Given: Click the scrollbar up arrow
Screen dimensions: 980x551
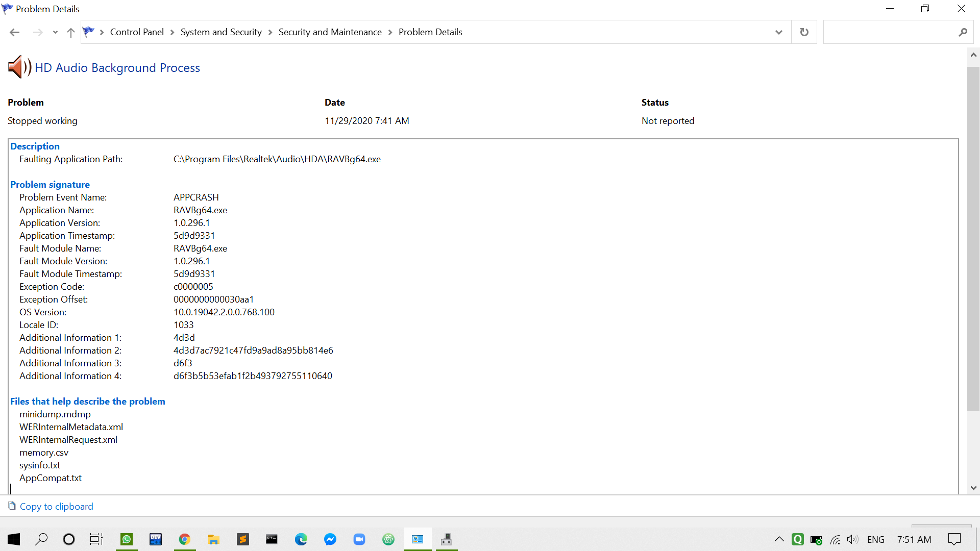Looking at the screenshot, I should pos(973,55).
